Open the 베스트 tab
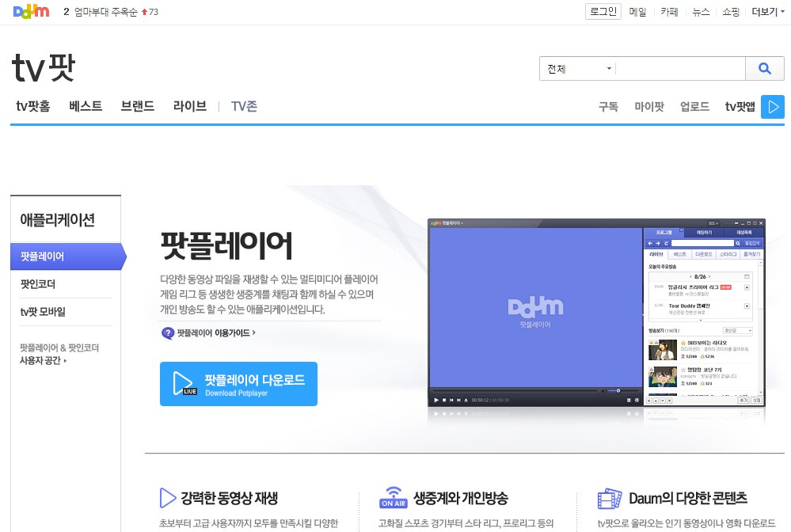The height and width of the screenshot is (532, 791). 86,106
